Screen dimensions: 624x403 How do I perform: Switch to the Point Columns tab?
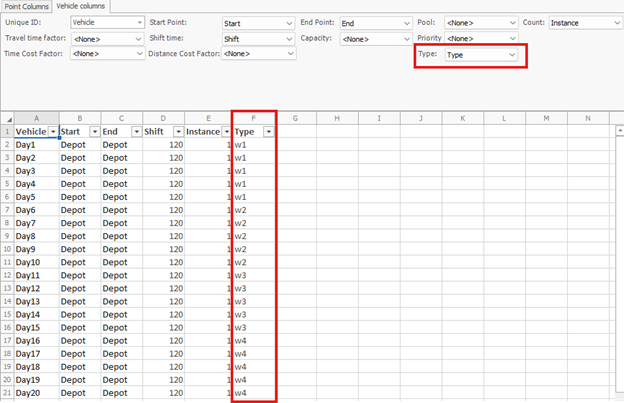[x=26, y=6]
